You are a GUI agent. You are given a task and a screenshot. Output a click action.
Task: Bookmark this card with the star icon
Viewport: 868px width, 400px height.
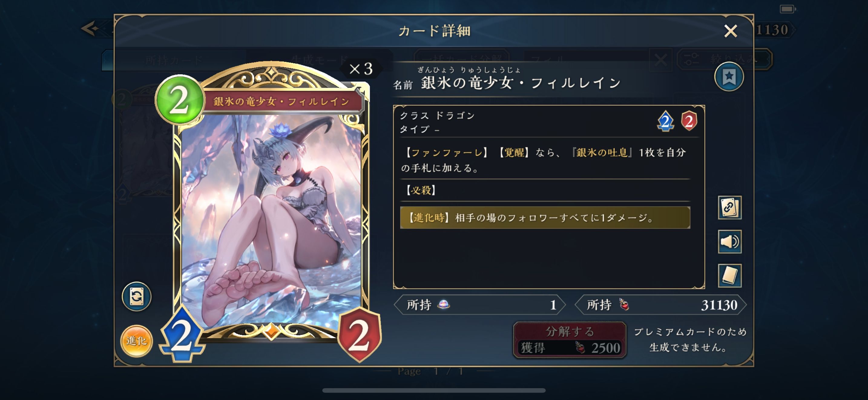pyautogui.click(x=729, y=77)
